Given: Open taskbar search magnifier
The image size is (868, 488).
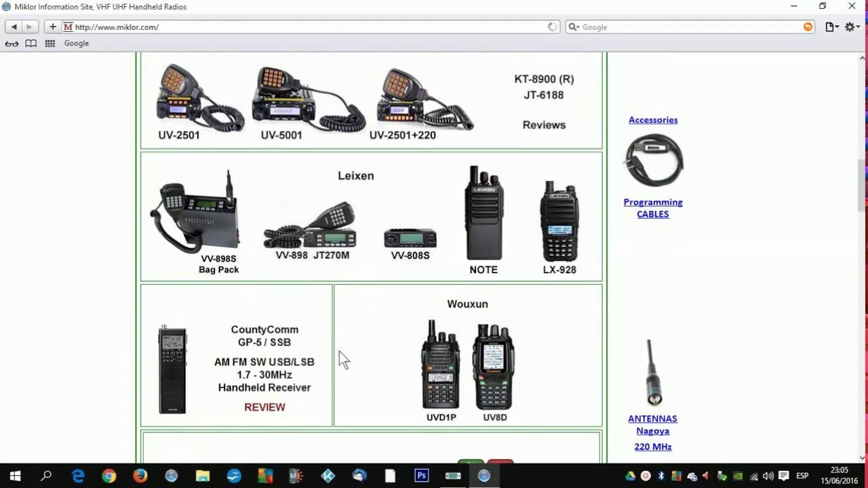Looking at the screenshot, I should click(46, 476).
